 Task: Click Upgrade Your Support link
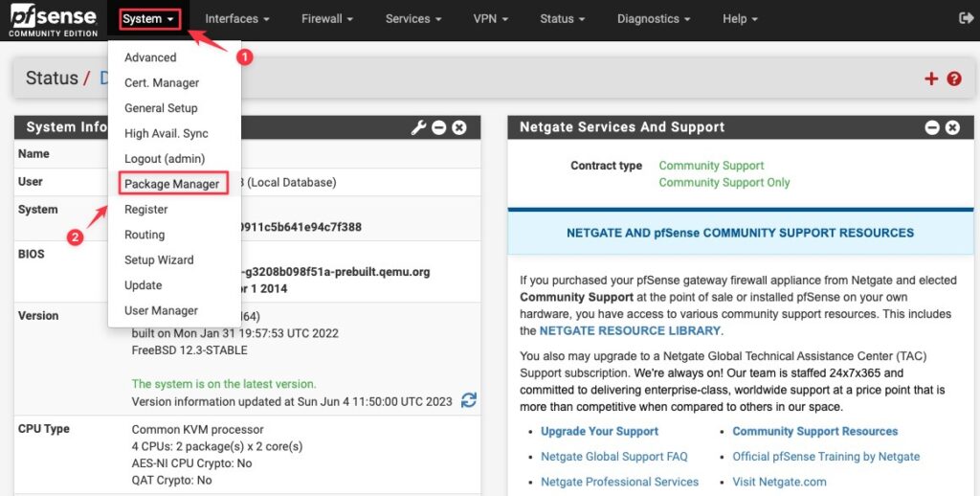click(x=599, y=431)
